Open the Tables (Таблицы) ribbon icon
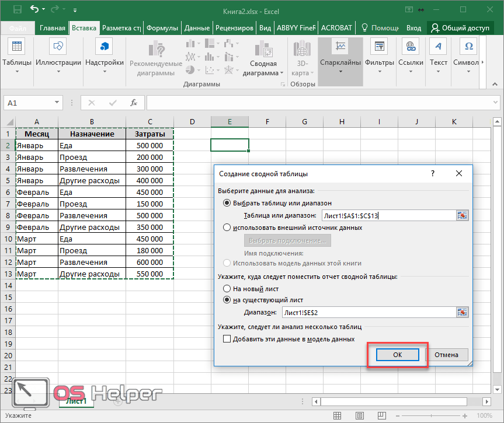Viewport: 504px width, 423px height. (17, 47)
